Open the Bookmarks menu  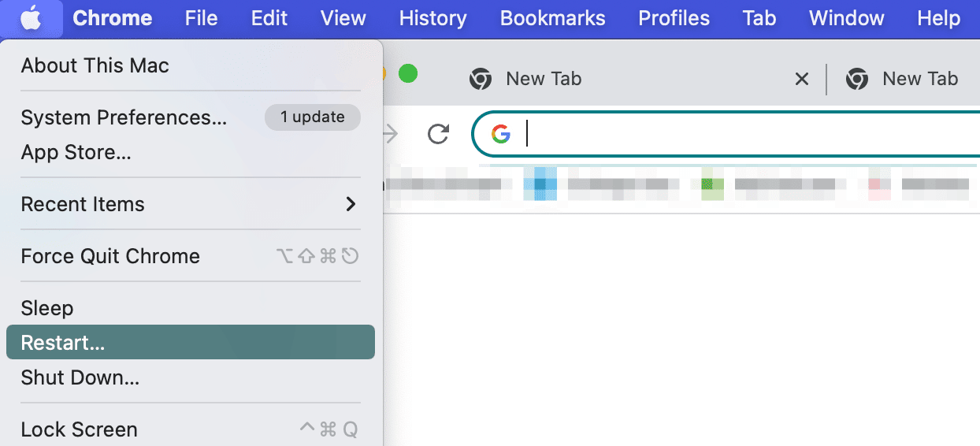[552, 18]
